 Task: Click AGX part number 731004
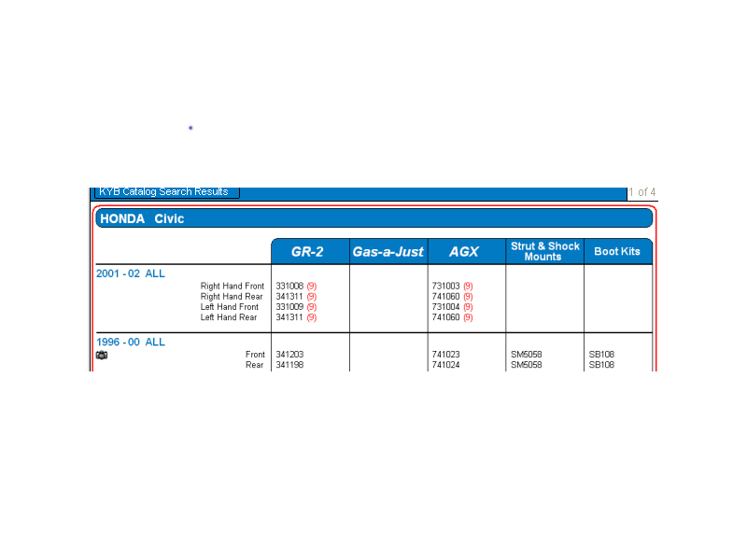[445, 306]
